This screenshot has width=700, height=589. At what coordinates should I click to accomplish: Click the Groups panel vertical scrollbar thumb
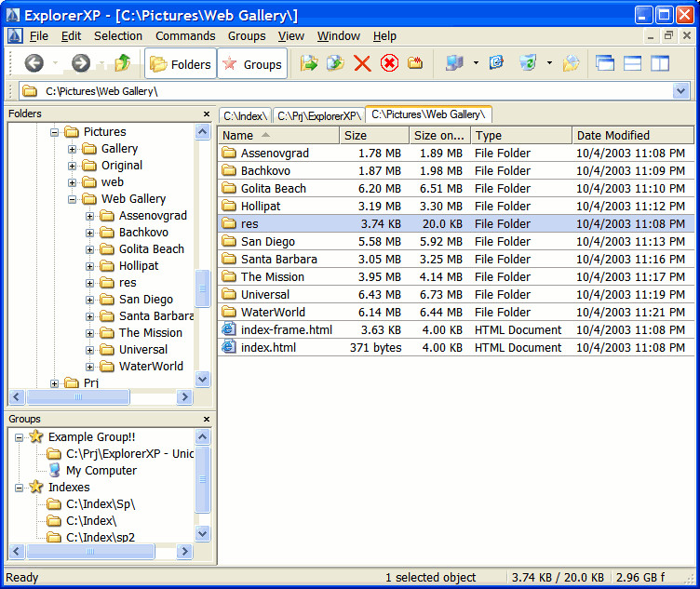tap(202, 480)
